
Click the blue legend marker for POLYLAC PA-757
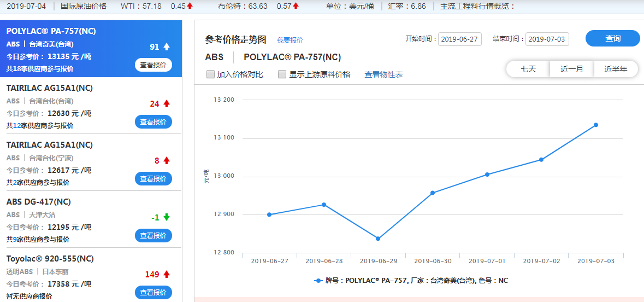(318, 281)
